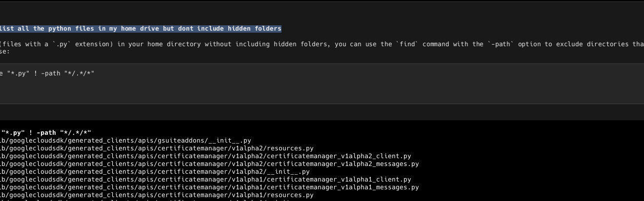
Task: Click the suggested command code block
Action: tap(322, 84)
